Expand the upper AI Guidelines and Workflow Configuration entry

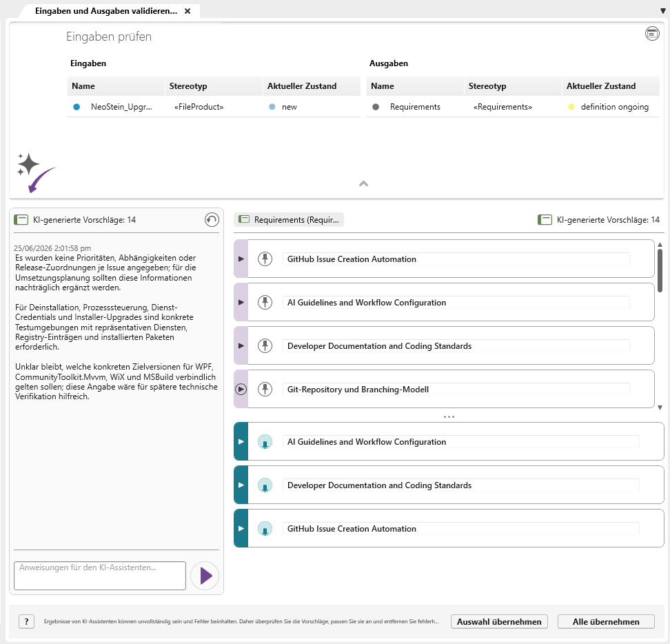click(x=241, y=303)
